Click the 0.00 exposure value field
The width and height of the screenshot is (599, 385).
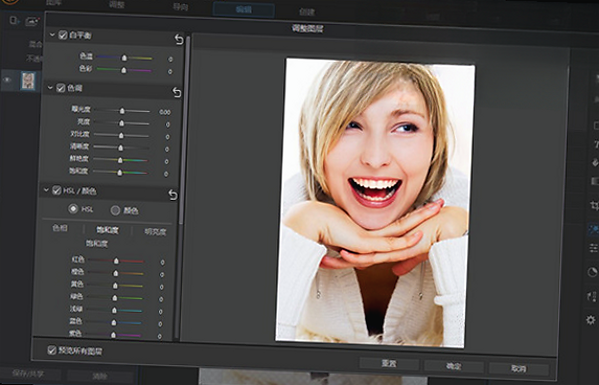[x=165, y=112]
